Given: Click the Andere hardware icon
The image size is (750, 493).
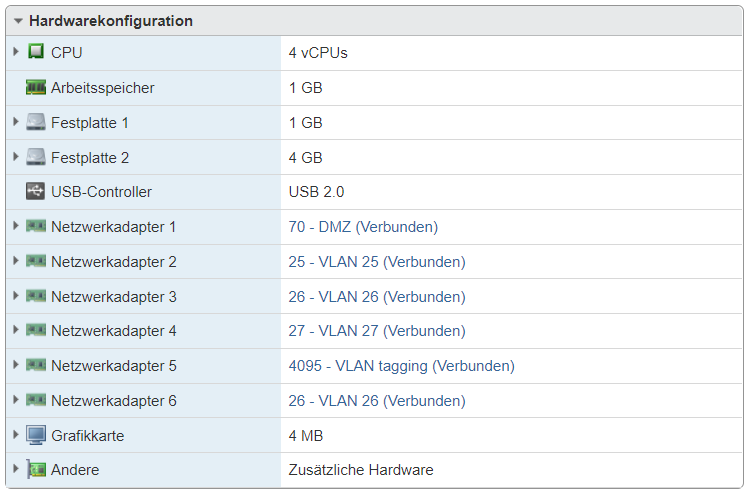Looking at the screenshot, I should pyautogui.click(x=36, y=470).
